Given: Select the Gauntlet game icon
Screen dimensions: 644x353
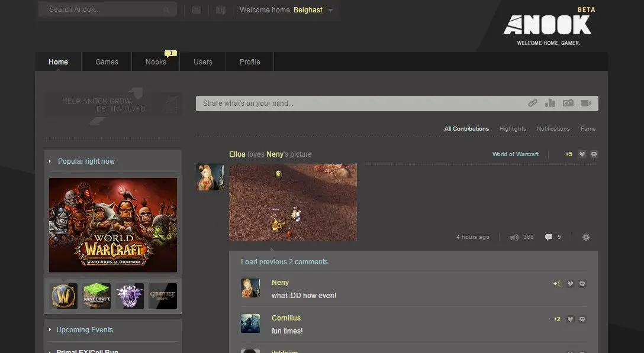Looking at the screenshot, I should (163, 296).
